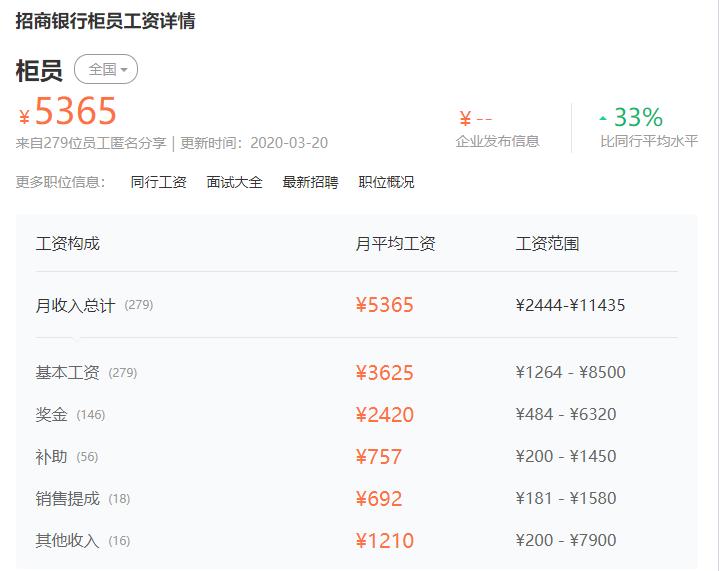
Task: Open the 全国 region dropdown
Action: (x=106, y=69)
